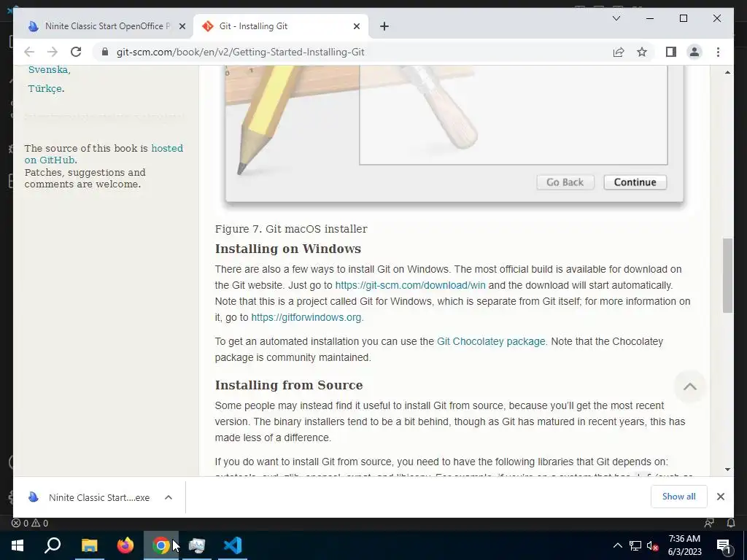This screenshot has width=747, height=560.
Task: Click scrollbar up arrow
Action: pos(727,72)
